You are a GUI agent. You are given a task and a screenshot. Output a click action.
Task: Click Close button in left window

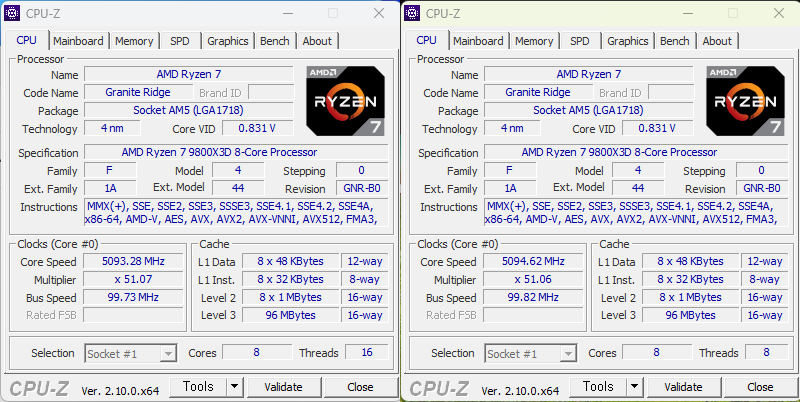pyautogui.click(x=360, y=387)
